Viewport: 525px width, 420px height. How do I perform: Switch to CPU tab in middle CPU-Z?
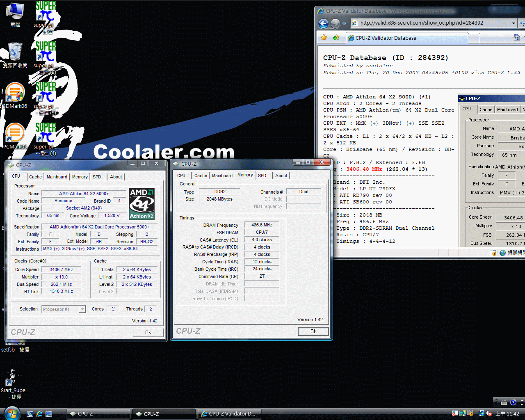[181, 176]
